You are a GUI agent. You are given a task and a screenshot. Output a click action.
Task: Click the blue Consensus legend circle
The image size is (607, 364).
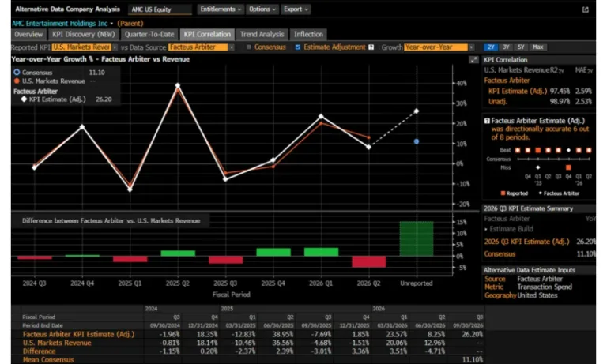(17, 73)
